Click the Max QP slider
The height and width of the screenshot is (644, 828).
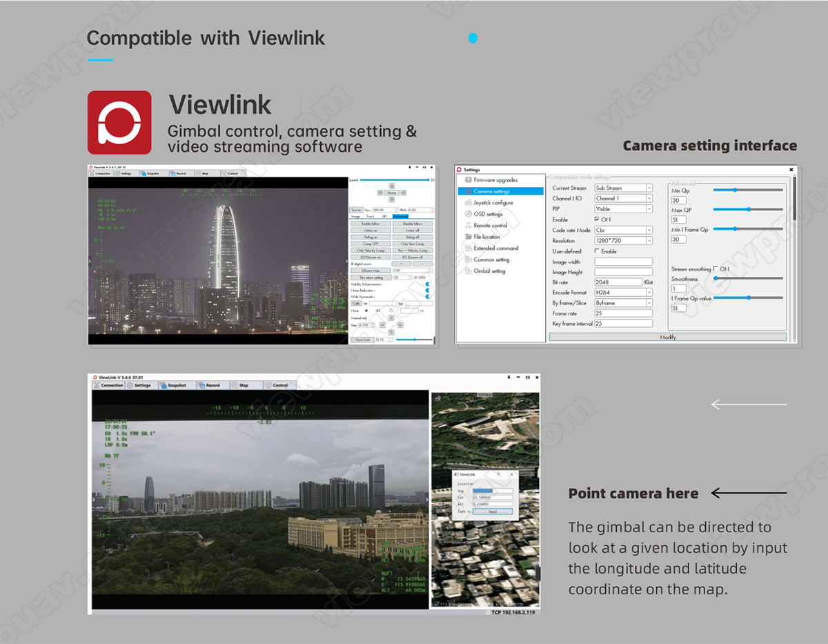[x=748, y=209]
